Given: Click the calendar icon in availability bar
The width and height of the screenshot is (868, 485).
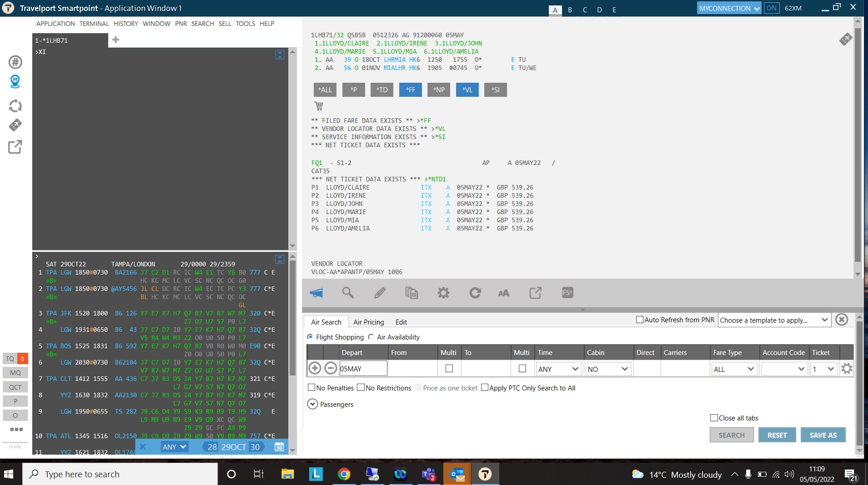Looking at the screenshot, I should tap(279, 447).
